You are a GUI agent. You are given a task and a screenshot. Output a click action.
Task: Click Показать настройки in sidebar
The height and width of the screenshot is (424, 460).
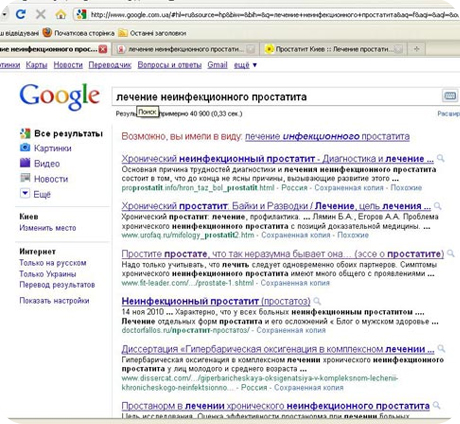[x=54, y=301]
